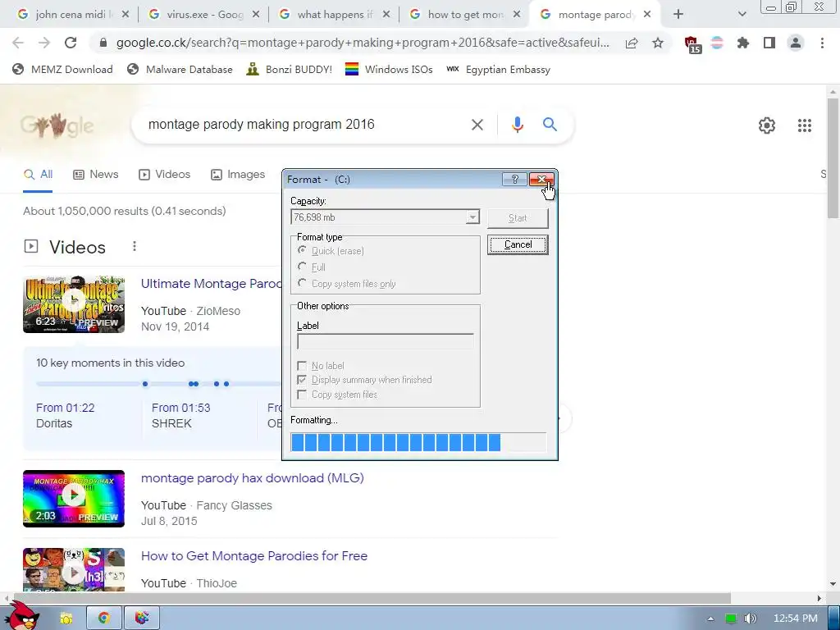
Task: Click the volume speaker tray icon
Action: click(x=750, y=619)
